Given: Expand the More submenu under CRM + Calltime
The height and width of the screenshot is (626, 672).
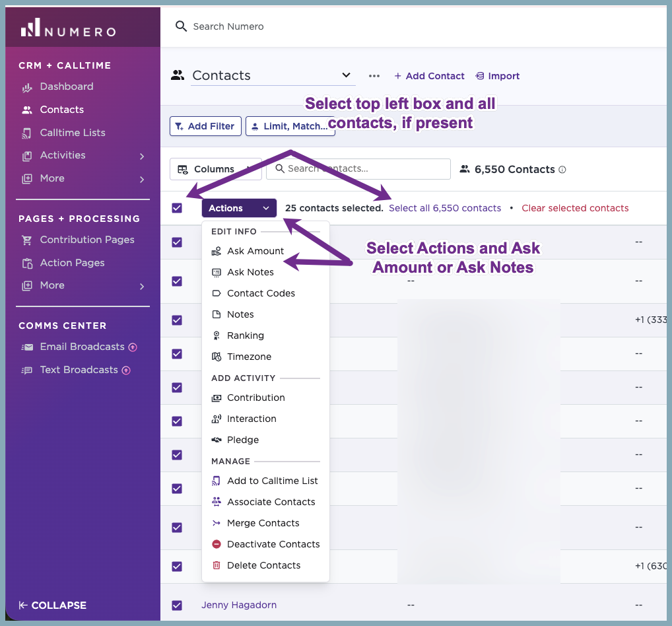Looking at the screenshot, I should pos(143,180).
